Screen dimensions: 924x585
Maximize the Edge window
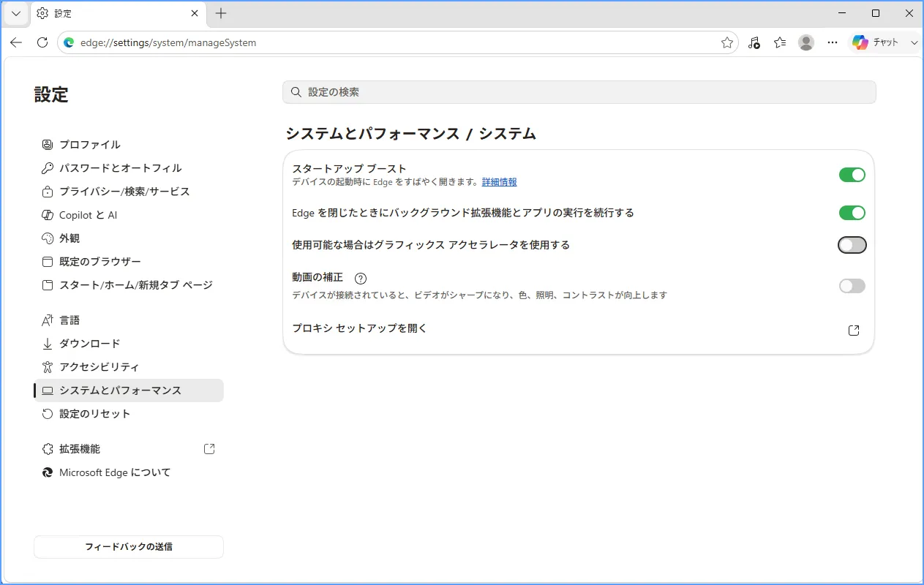pos(876,13)
